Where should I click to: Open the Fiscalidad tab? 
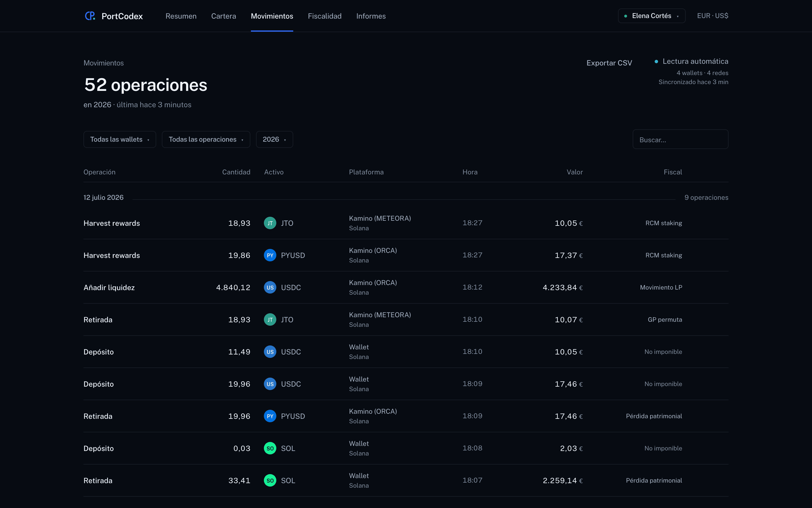point(325,16)
